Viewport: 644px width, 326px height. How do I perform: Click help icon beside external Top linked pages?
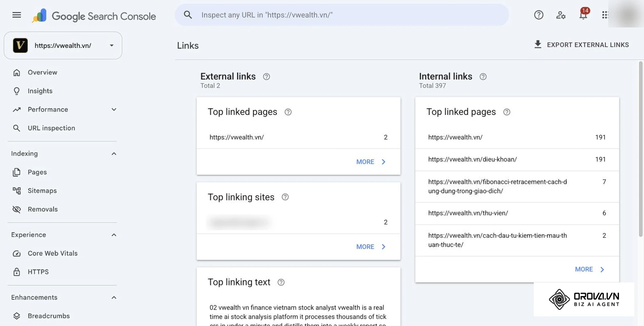pyautogui.click(x=288, y=112)
